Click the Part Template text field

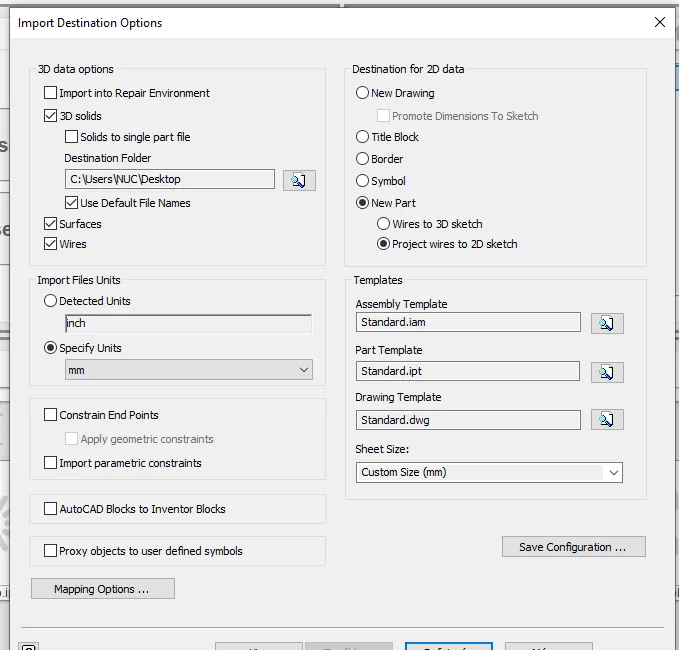[467, 371]
